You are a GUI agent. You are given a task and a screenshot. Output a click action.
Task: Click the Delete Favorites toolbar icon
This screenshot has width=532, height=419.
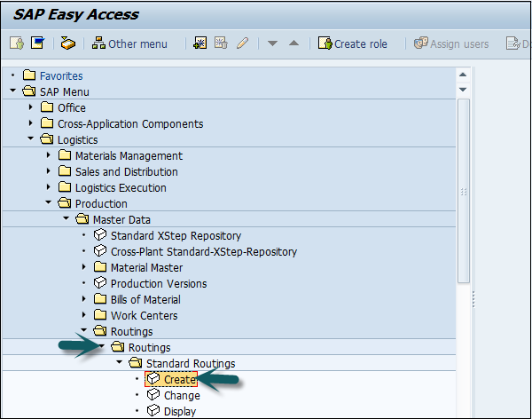click(x=221, y=43)
